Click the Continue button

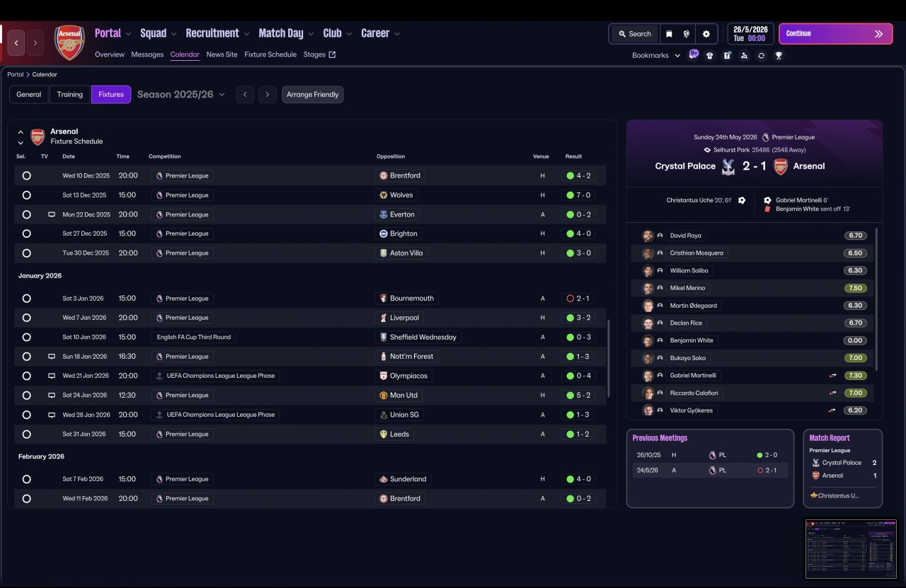[836, 34]
